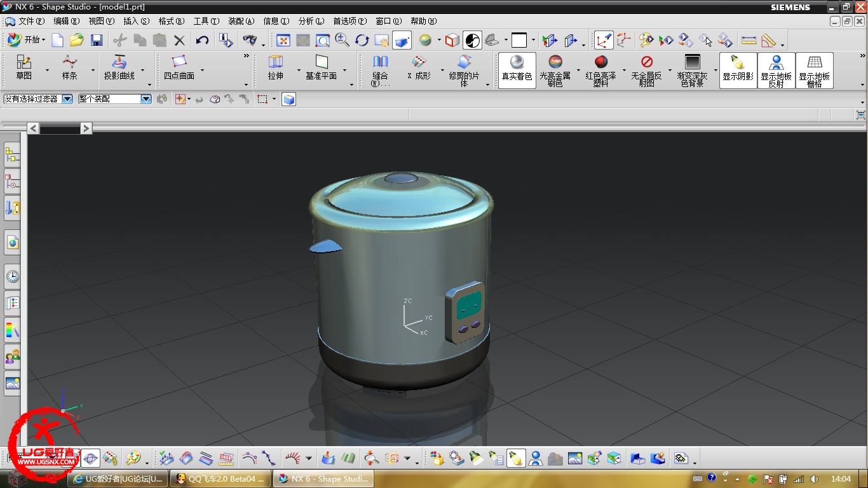868x488 pixels.
Task: Open the Internet Explorer sidebar icon
Action: click(x=12, y=242)
